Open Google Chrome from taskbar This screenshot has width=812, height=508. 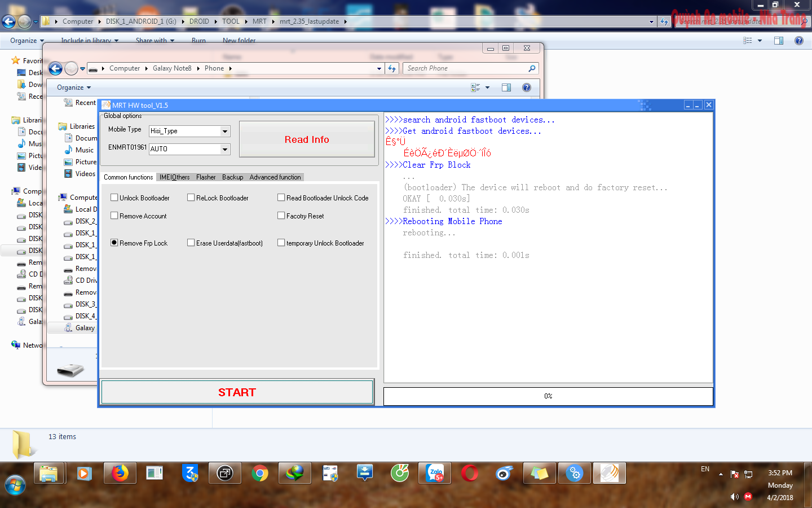[260, 473]
